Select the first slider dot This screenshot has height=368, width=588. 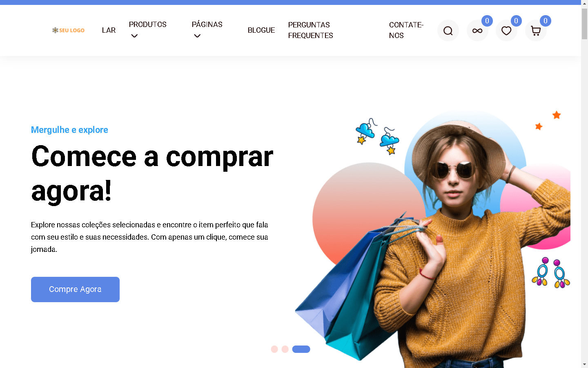click(x=274, y=349)
